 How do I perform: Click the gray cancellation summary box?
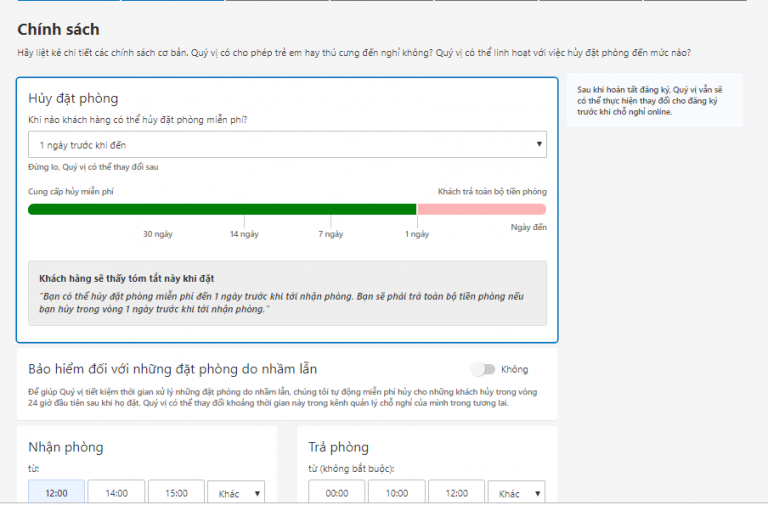(x=287, y=293)
